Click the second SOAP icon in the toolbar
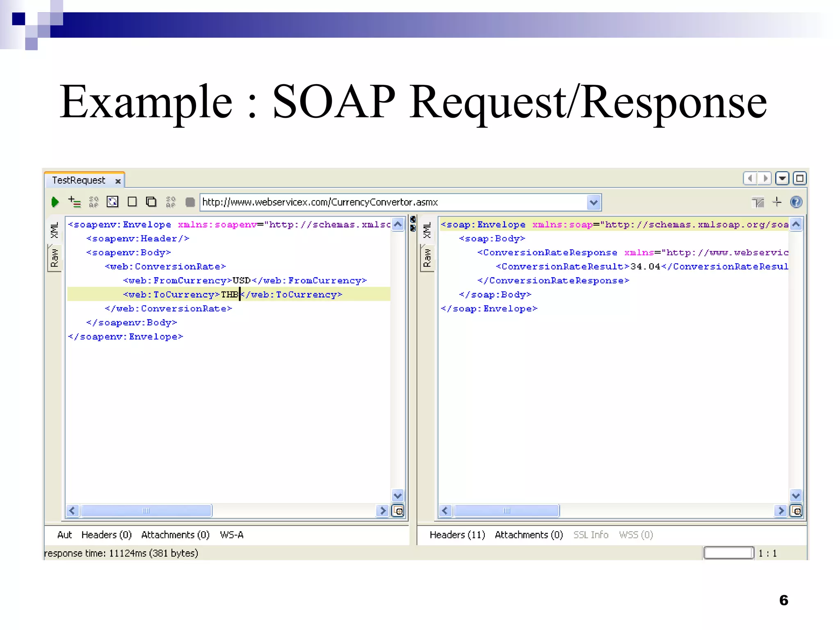 (171, 202)
